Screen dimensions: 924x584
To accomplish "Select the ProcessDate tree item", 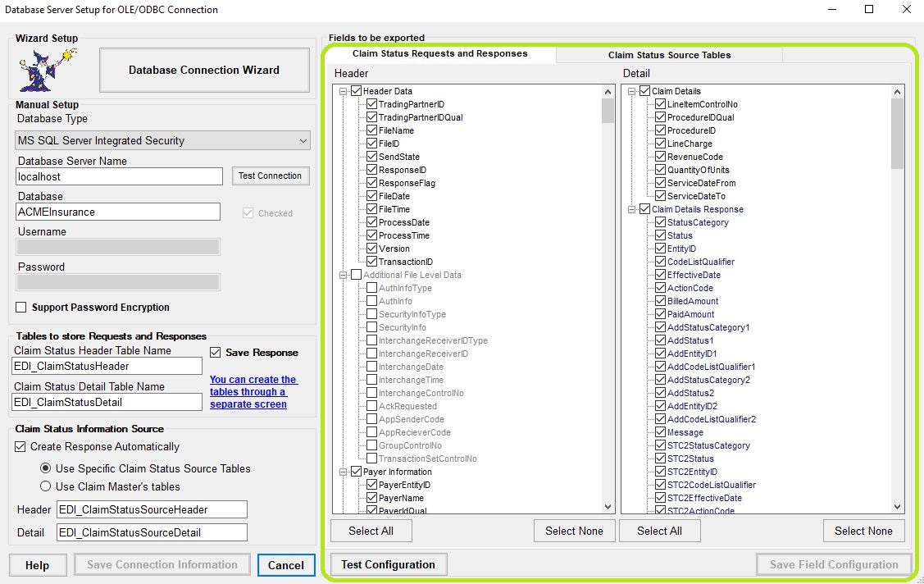I will (403, 223).
